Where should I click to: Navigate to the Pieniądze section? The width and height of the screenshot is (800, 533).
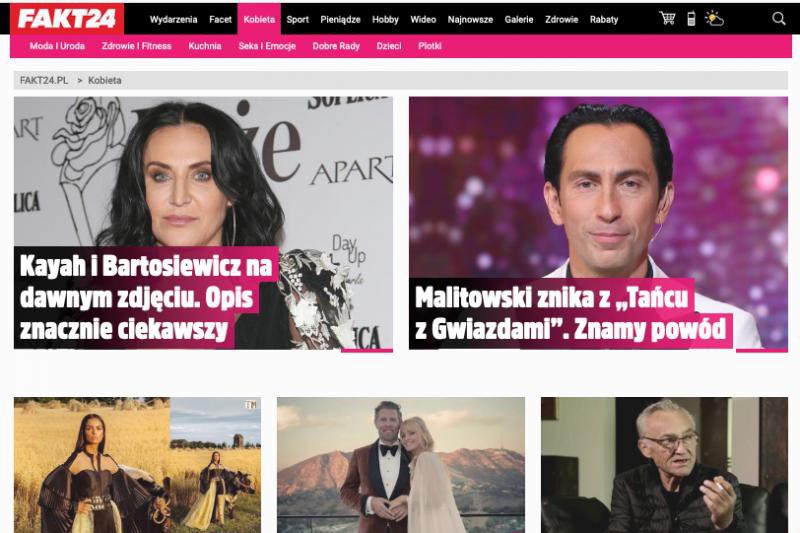(340, 19)
